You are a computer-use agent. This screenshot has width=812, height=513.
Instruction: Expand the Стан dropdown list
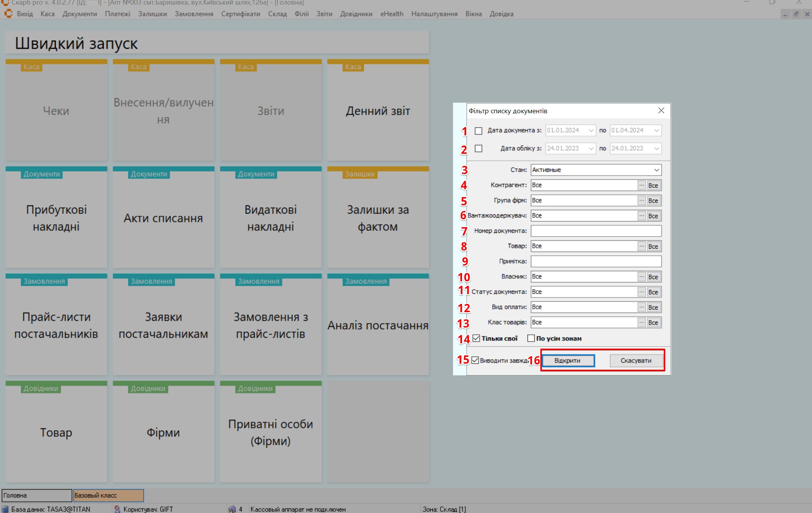656,170
